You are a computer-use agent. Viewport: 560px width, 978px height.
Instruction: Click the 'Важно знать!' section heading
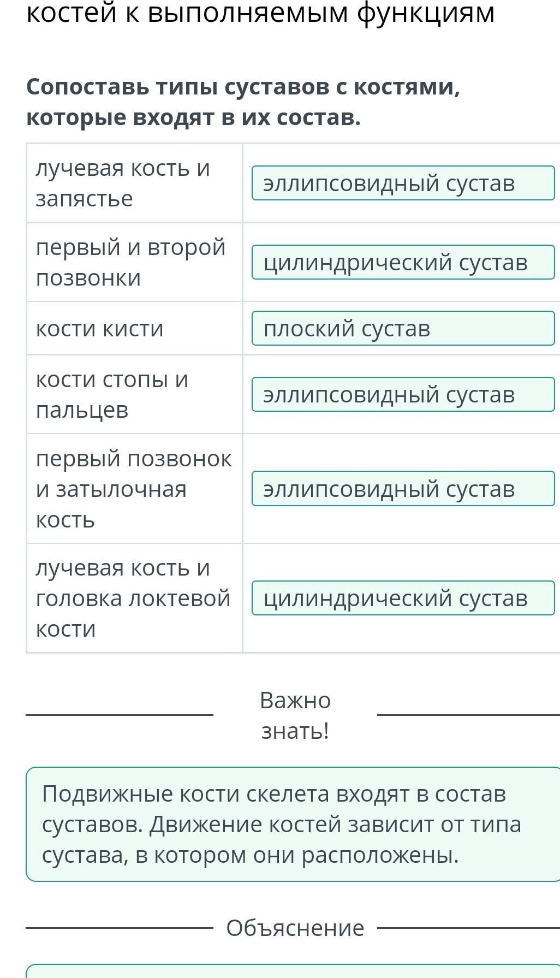point(295,715)
